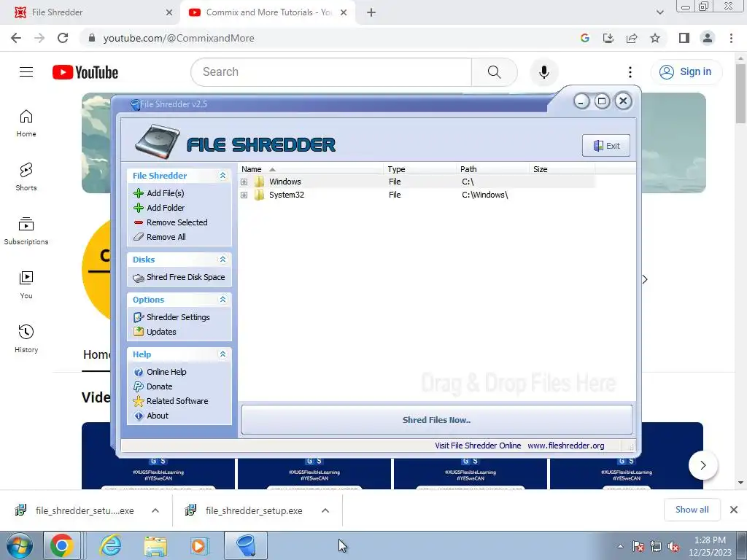
Task: Click Show all downloads button
Action: [692, 510]
